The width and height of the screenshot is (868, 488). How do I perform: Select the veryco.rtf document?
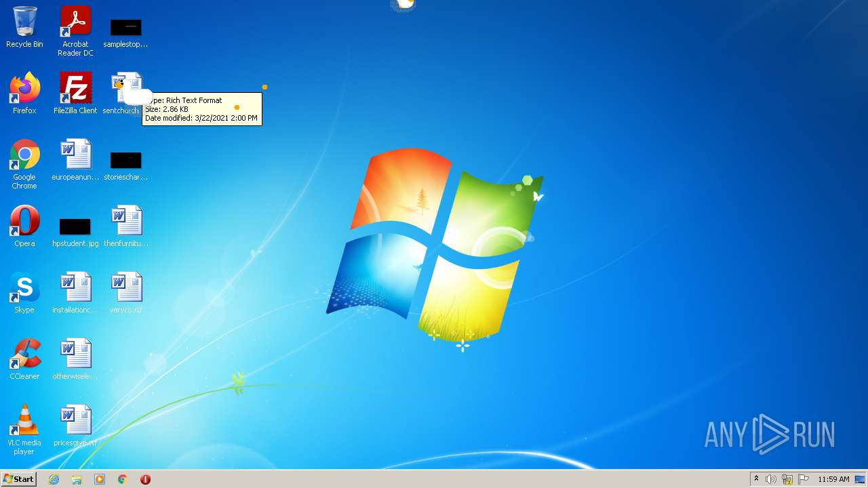point(126,293)
